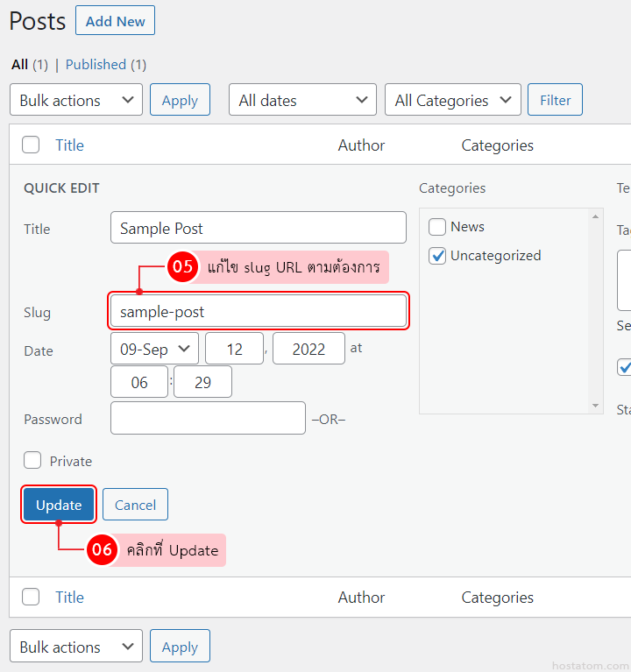Switch to the Published posts filter

[96, 64]
